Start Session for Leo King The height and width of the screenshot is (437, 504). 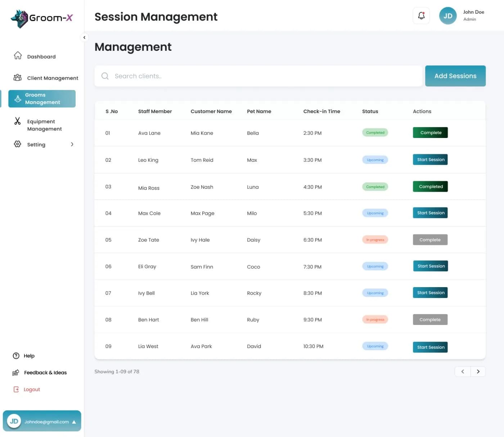(x=430, y=160)
